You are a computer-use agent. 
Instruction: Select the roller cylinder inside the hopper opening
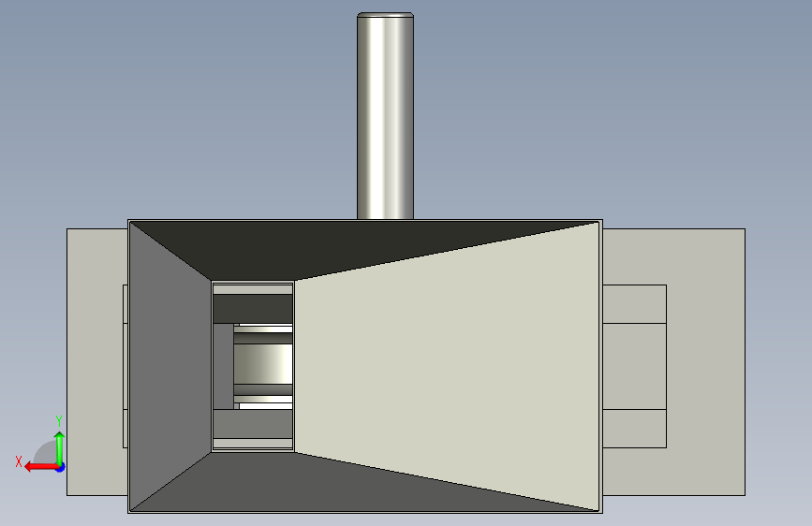point(263,364)
